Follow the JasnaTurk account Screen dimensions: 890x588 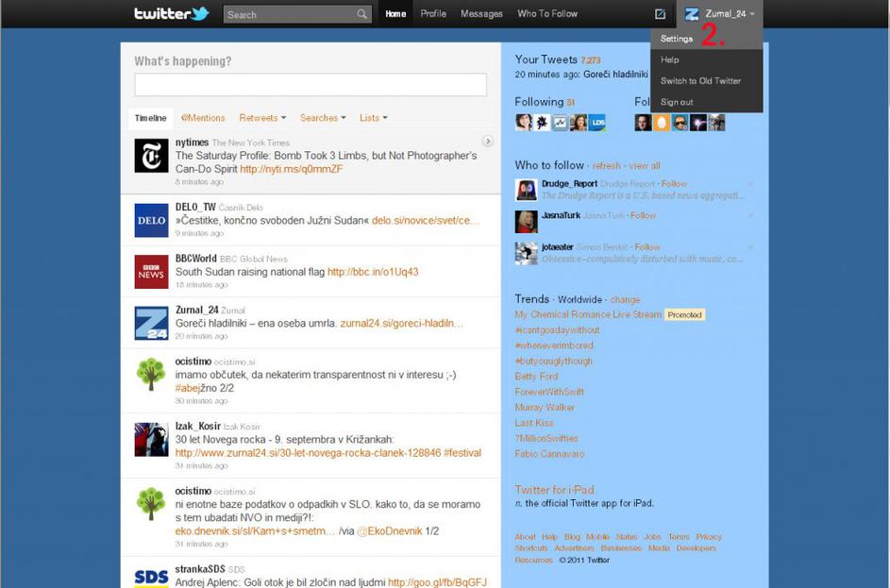[x=644, y=215]
